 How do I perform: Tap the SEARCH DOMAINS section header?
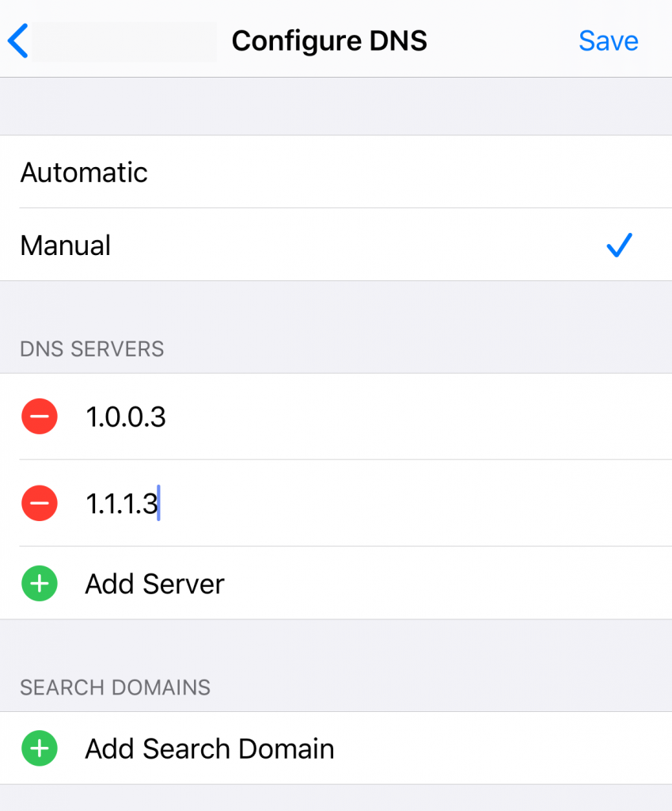pos(116,687)
